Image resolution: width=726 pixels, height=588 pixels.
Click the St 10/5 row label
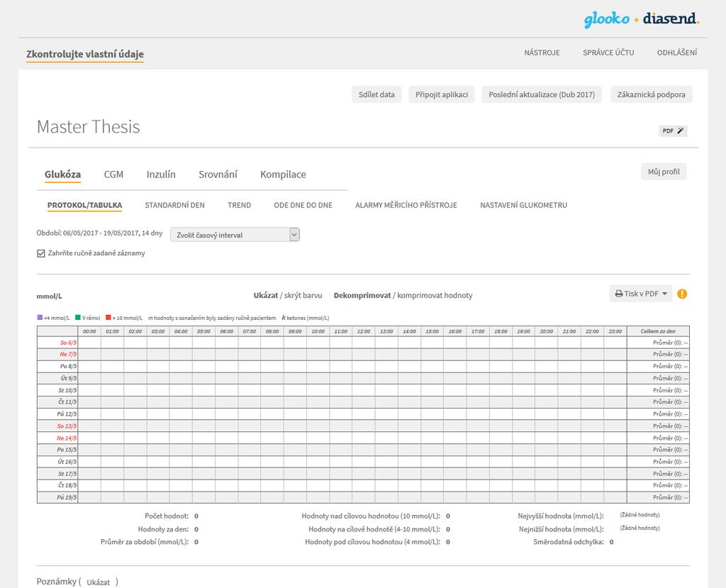pyautogui.click(x=67, y=390)
